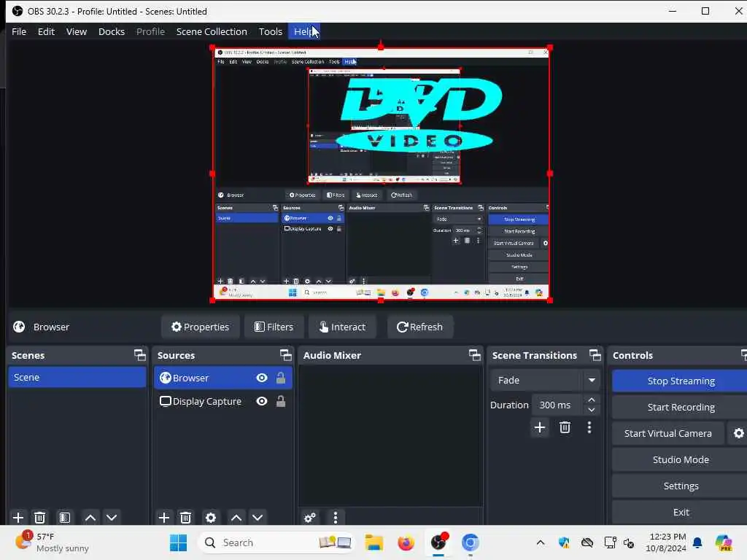Click OBS Studio icon in taskbar
This screenshot has width=747, height=560.
[x=438, y=542]
